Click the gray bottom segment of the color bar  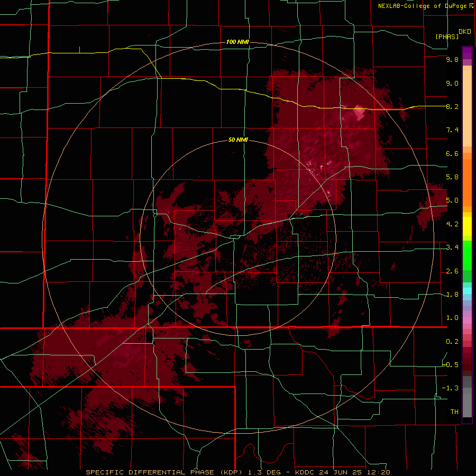click(x=467, y=405)
